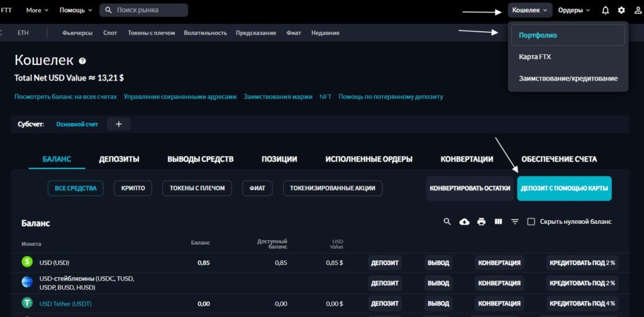Click ВЫВОД in USD Tether row

tap(438, 304)
